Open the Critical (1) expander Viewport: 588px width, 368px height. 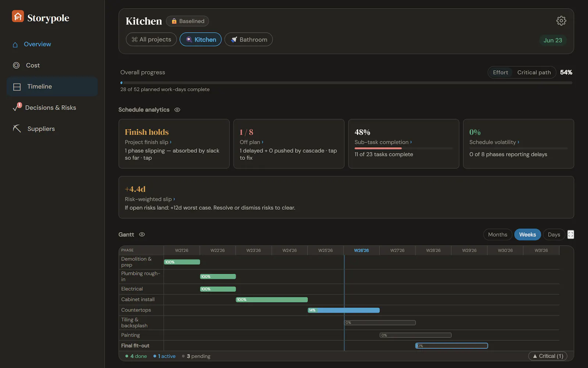click(x=548, y=356)
